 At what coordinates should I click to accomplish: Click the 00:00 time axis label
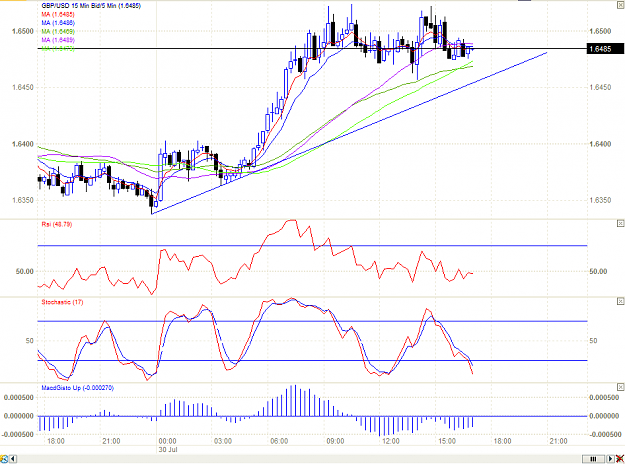pyautogui.click(x=167, y=441)
